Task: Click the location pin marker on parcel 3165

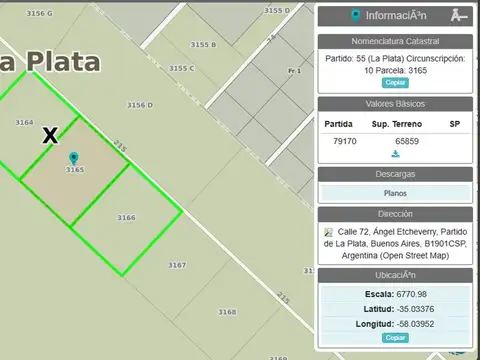Action: [x=74, y=158]
